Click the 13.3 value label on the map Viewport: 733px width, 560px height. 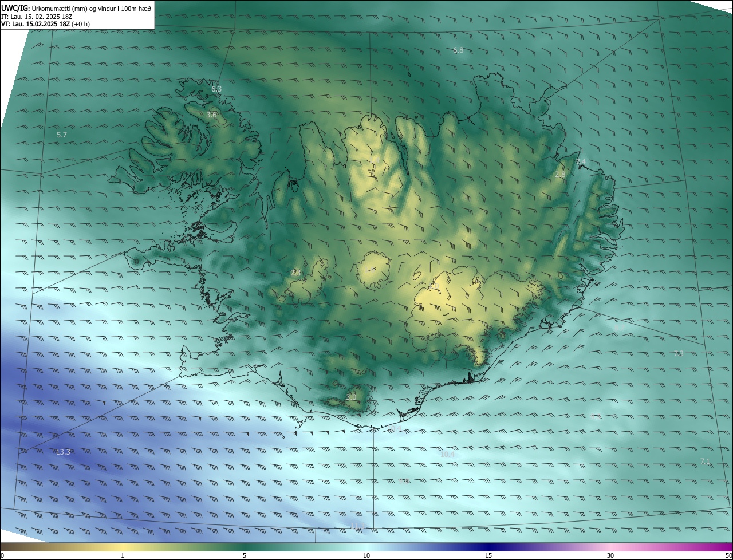tap(63, 452)
